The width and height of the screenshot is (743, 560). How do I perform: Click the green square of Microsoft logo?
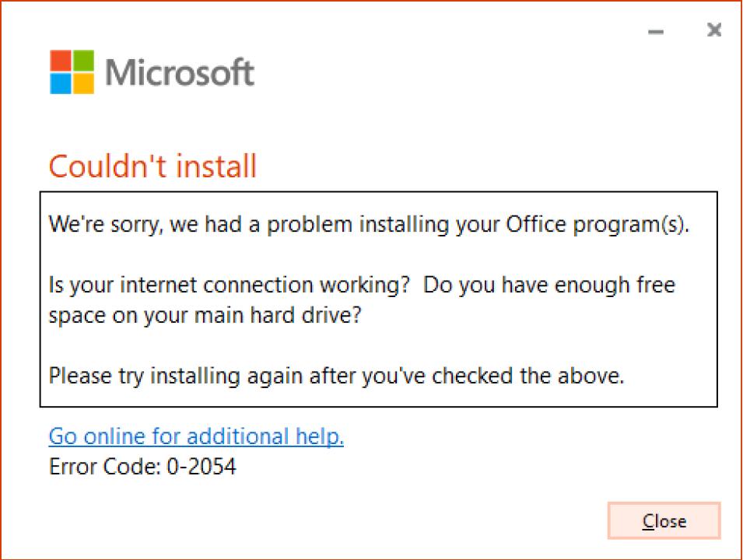[x=83, y=61]
